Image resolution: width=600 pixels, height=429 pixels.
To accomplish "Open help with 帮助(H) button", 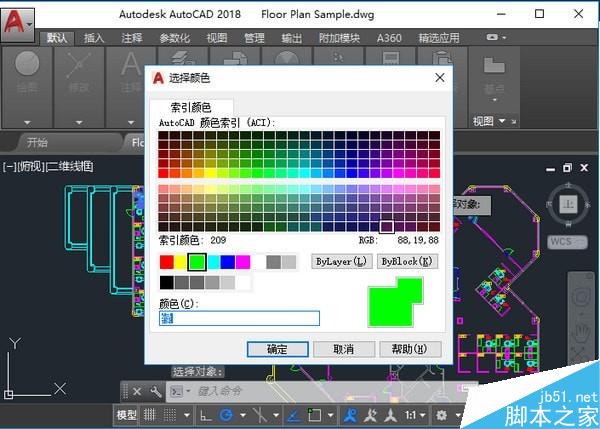I will (410, 349).
